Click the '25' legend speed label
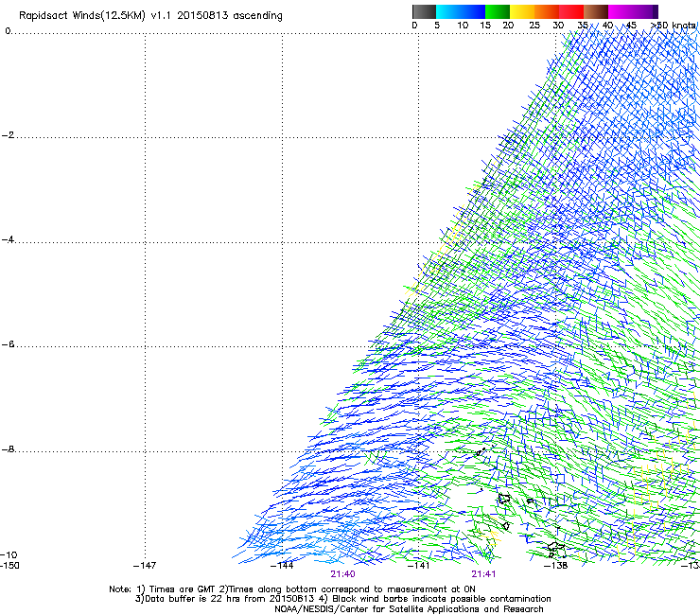700x615 pixels. point(534,26)
